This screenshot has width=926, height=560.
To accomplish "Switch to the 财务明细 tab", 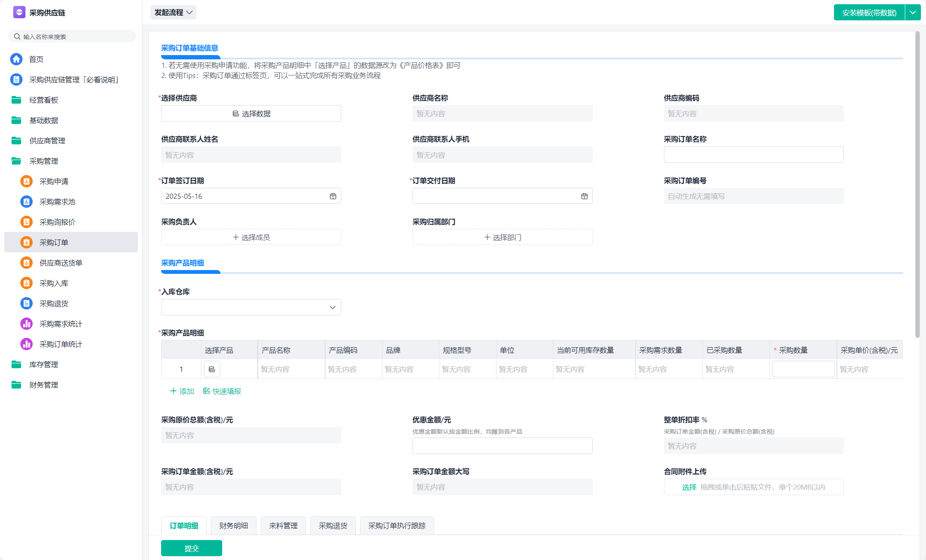I will 234,526.
